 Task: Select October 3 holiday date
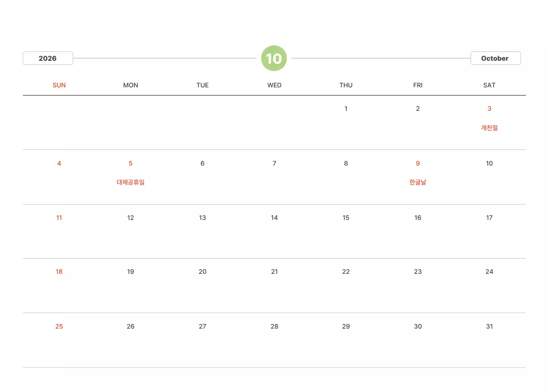pos(489,109)
